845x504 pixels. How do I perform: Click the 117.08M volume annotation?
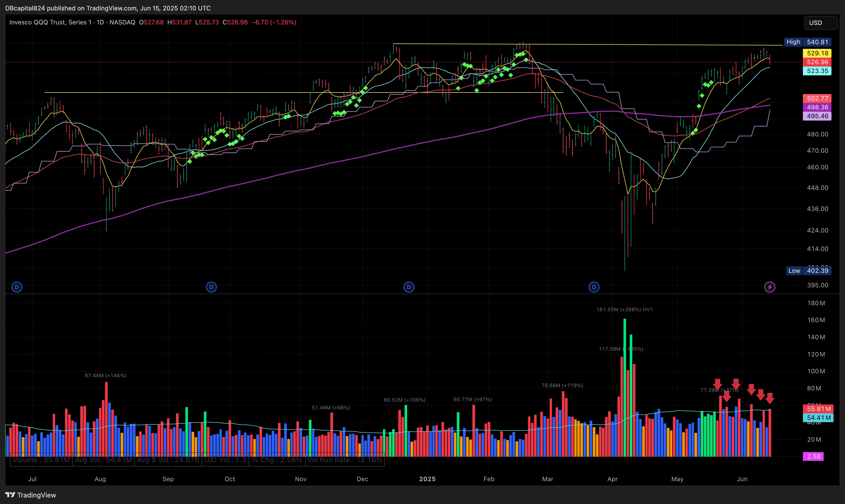pos(621,349)
